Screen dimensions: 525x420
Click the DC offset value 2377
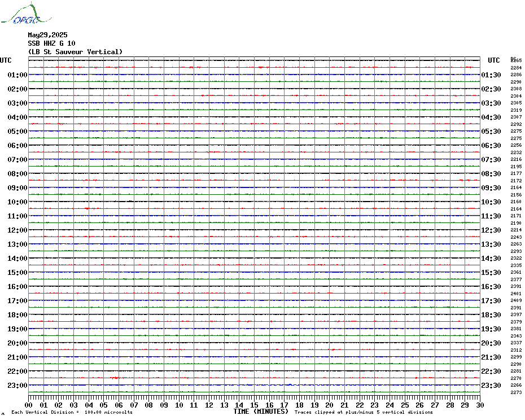click(516, 279)
